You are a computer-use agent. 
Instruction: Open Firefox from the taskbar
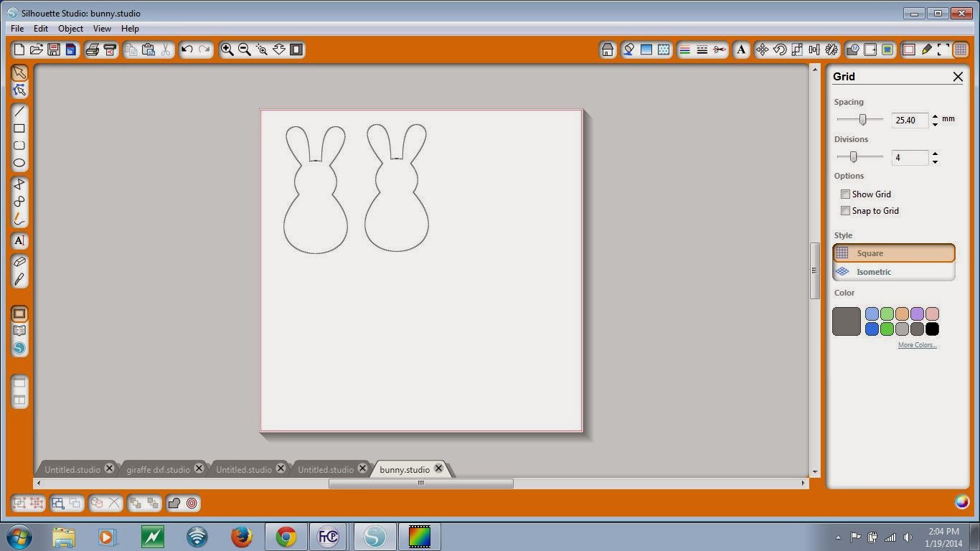[242, 537]
